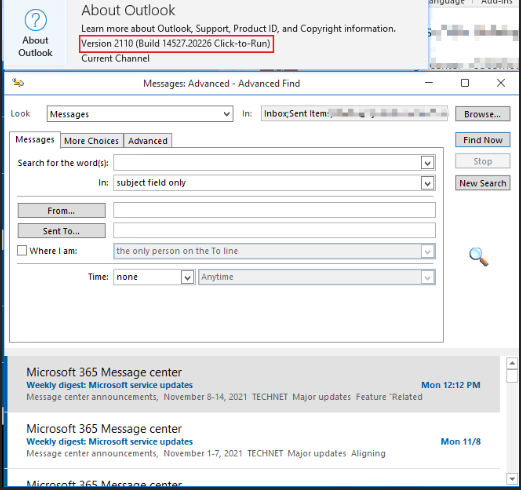Image resolution: width=521 pixels, height=490 pixels.
Task: Minimize the Advanced Find window
Action: [429, 83]
